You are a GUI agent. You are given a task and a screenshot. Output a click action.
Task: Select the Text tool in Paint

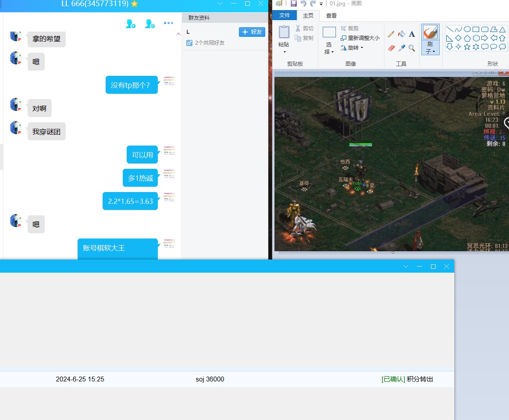[412, 34]
